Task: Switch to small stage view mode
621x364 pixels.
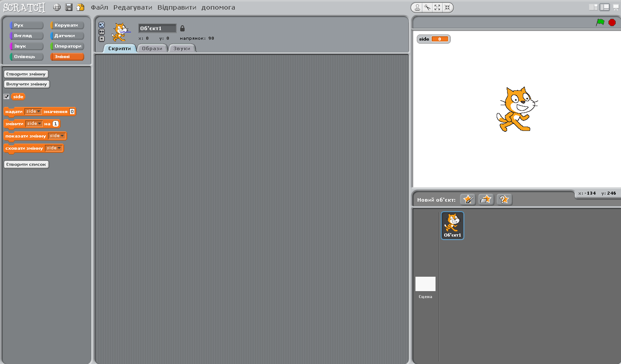Action: point(593,7)
